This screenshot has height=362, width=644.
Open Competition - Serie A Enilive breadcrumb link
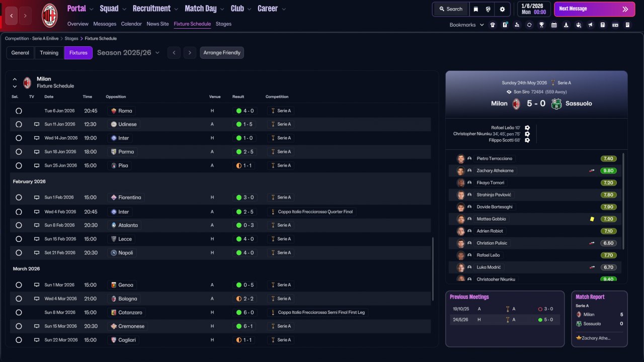click(33, 38)
